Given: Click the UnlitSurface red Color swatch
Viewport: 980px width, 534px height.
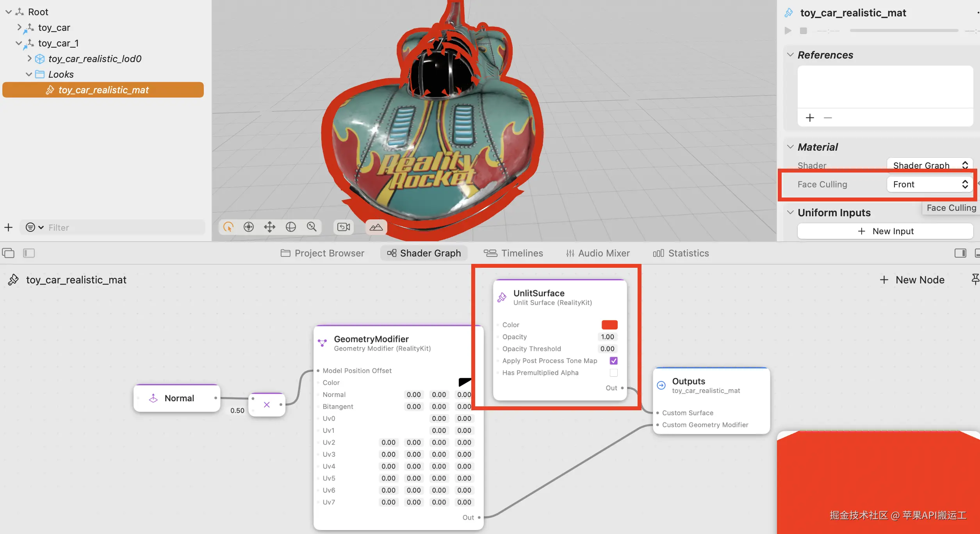Looking at the screenshot, I should [609, 325].
